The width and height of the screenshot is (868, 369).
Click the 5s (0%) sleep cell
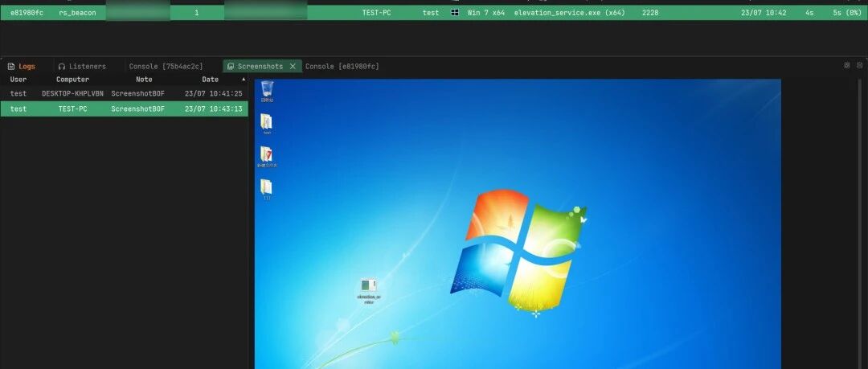[847, 12]
